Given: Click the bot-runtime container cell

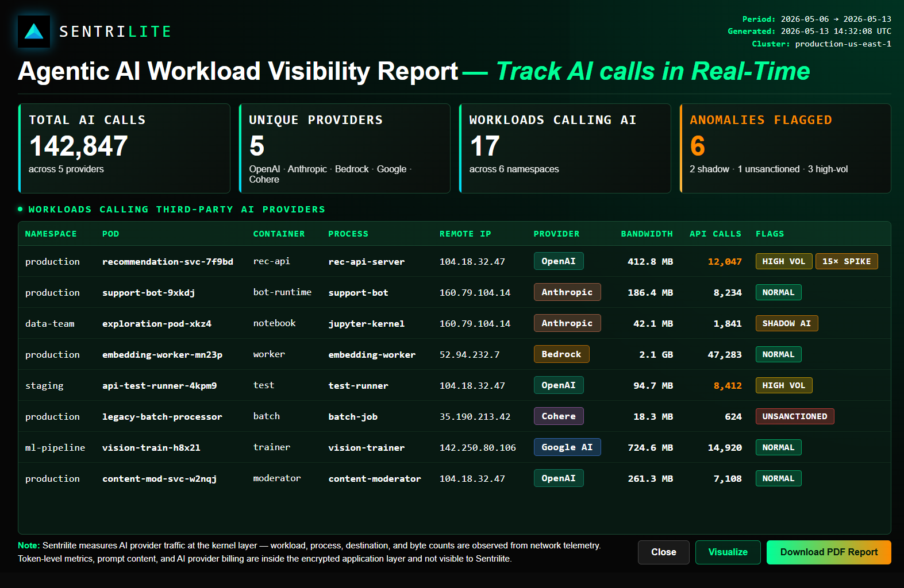Looking at the screenshot, I should (x=282, y=292).
